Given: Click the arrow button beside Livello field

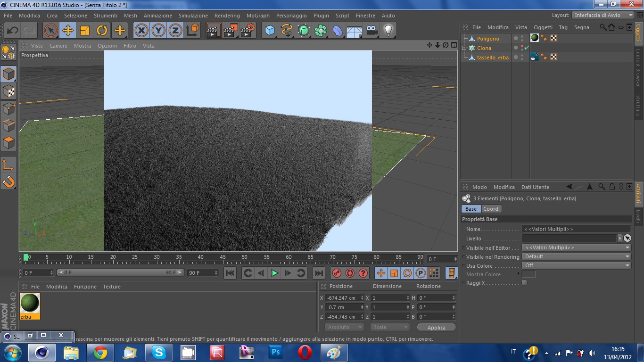Looking at the screenshot, I should 620,239.
